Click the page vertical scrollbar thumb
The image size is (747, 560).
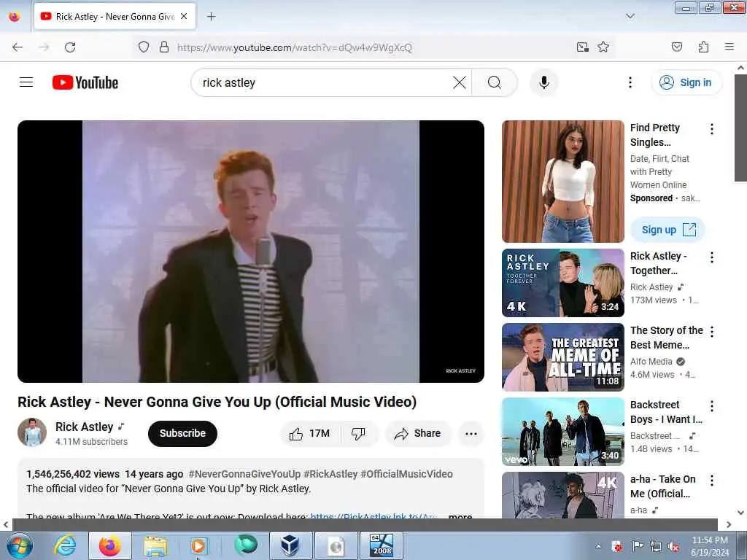tap(740, 128)
